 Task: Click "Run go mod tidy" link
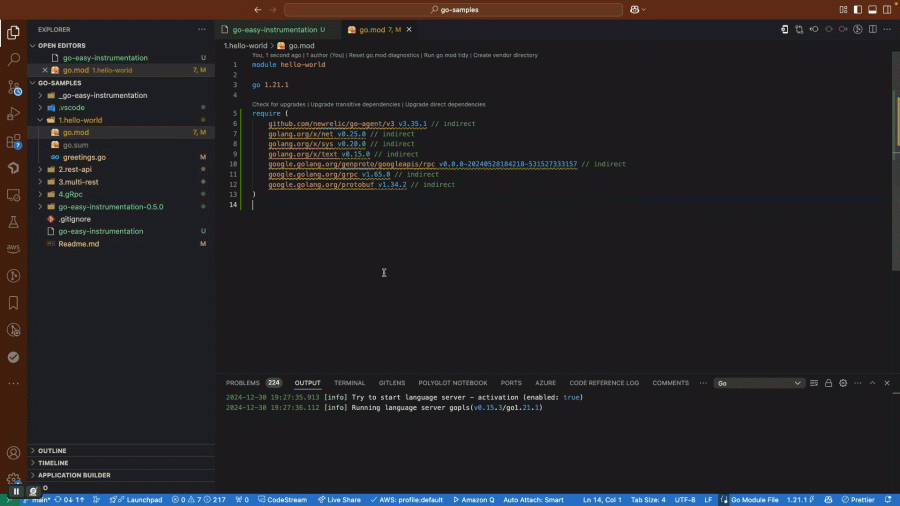(447, 55)
